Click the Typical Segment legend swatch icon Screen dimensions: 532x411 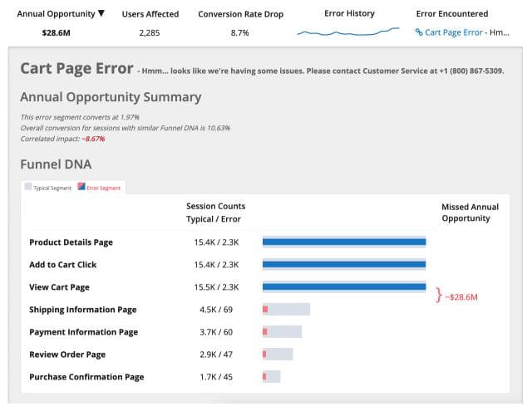point(28,188)
